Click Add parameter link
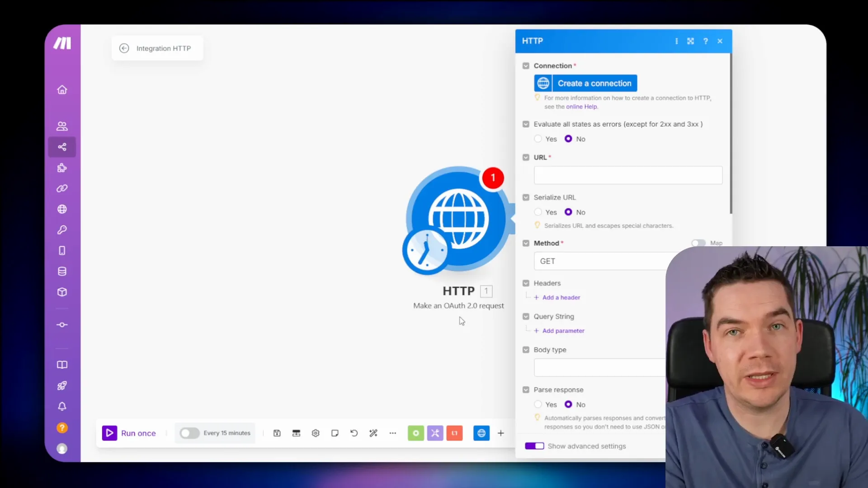The width and height of the screenshot is (868, 488). coord(559,331)
